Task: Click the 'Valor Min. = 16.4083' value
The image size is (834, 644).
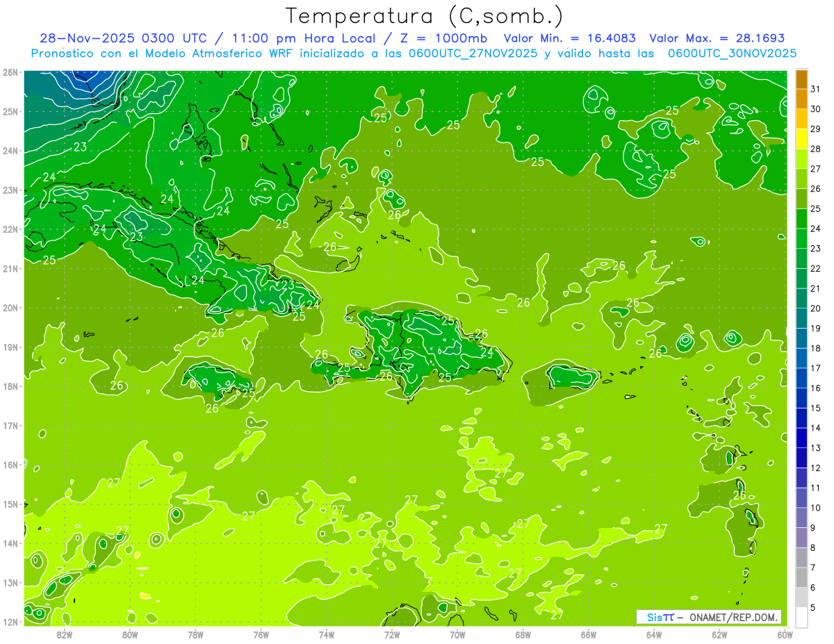Action: 569,38
